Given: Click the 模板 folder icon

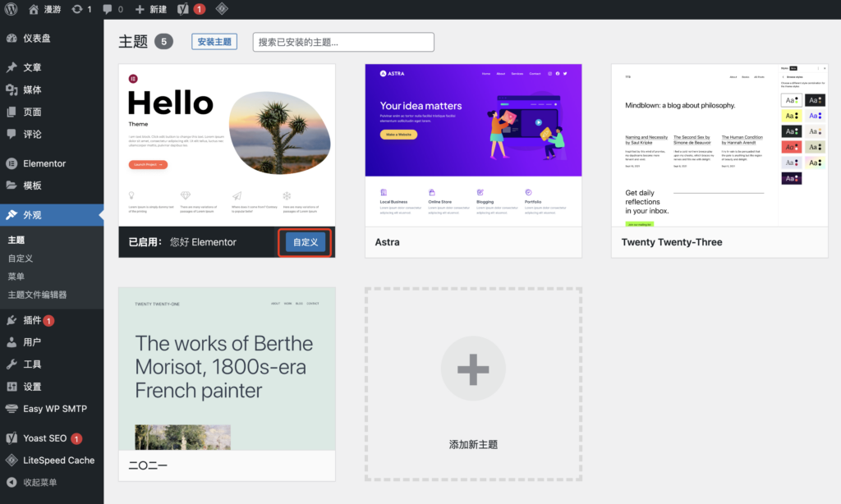Looking at the screenshot, I should 11,186.
